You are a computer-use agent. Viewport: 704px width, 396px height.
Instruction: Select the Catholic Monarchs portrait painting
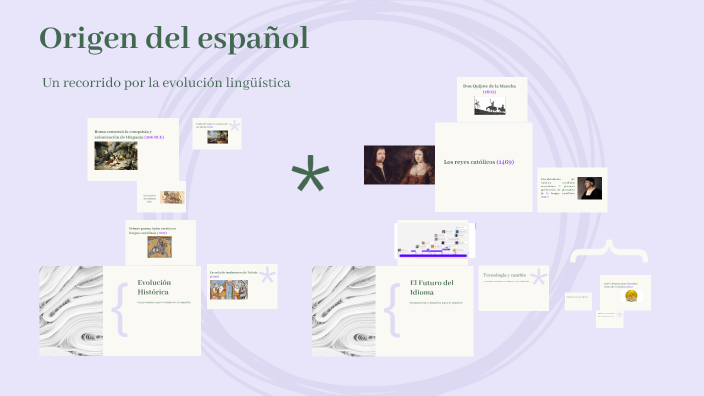point(399,165)
